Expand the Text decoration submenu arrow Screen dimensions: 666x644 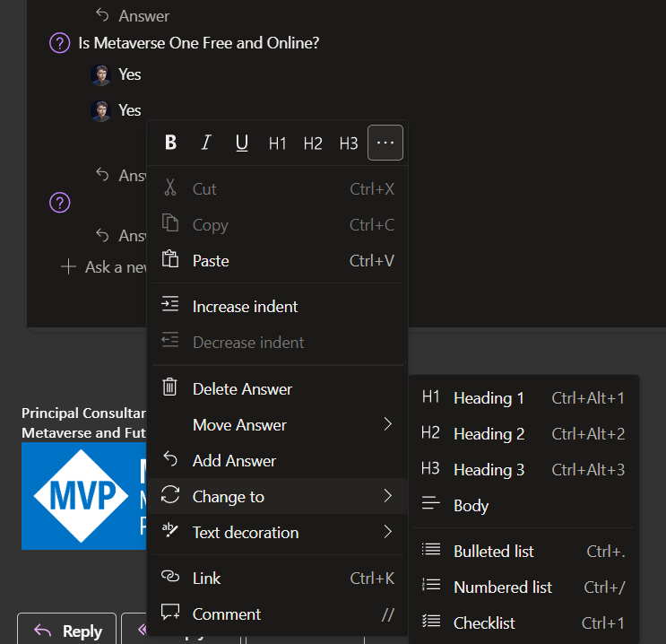(387, 532)
